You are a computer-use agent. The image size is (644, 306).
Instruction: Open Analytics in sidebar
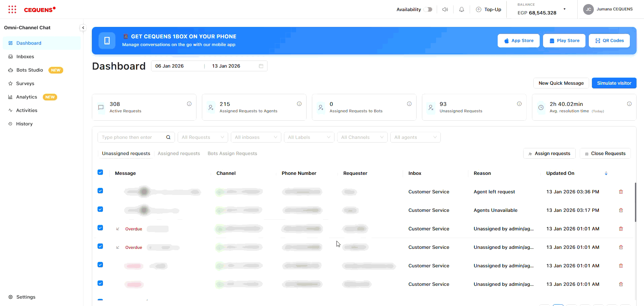(x=42, y=97)
